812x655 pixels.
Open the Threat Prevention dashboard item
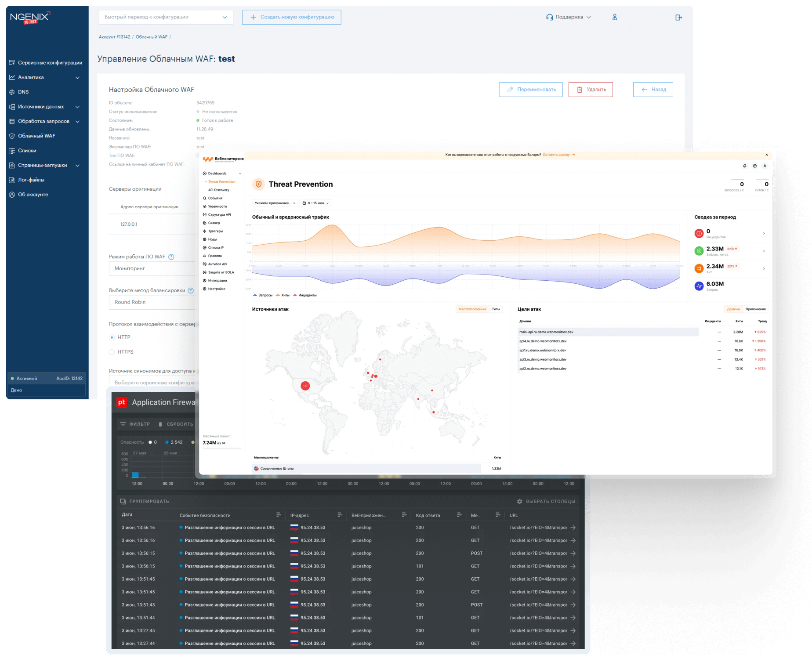click(x=221, y=182)
